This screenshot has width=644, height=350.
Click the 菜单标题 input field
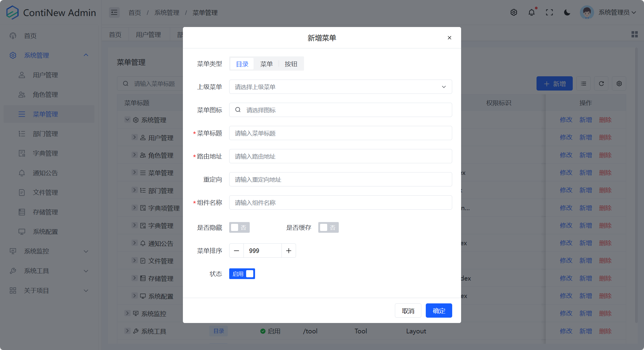pyautogui.click(x=340, y=133)
